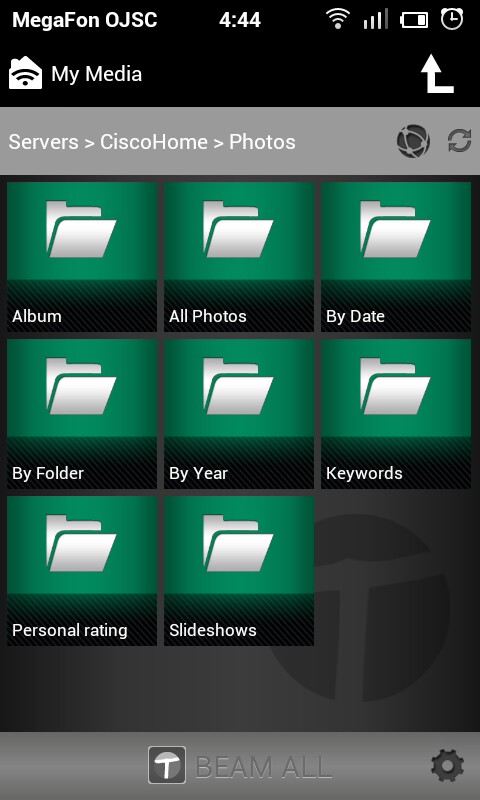The width and height of the screenshot is (480, 800).
Task: Select Photos in the breadcrumb path
Action: click(262, 142)
